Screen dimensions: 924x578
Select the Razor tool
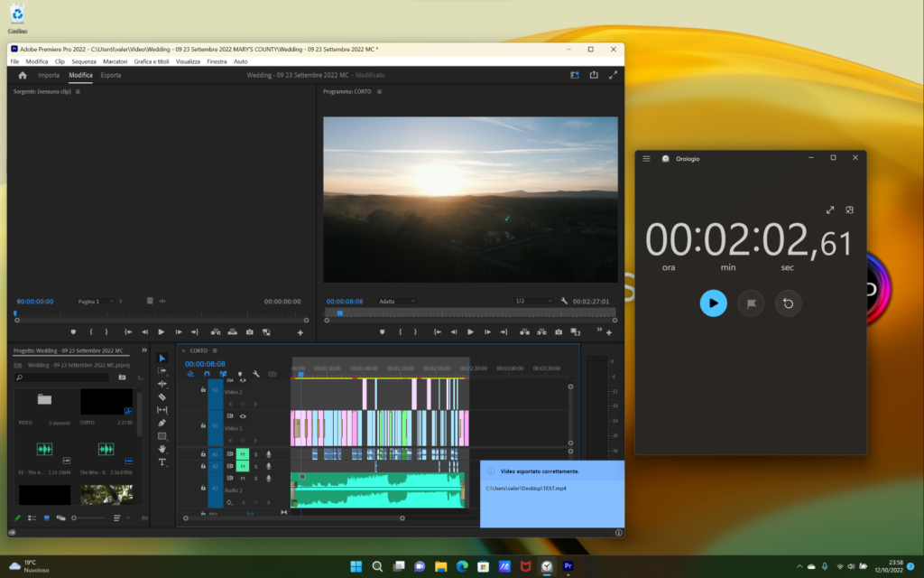162,397
